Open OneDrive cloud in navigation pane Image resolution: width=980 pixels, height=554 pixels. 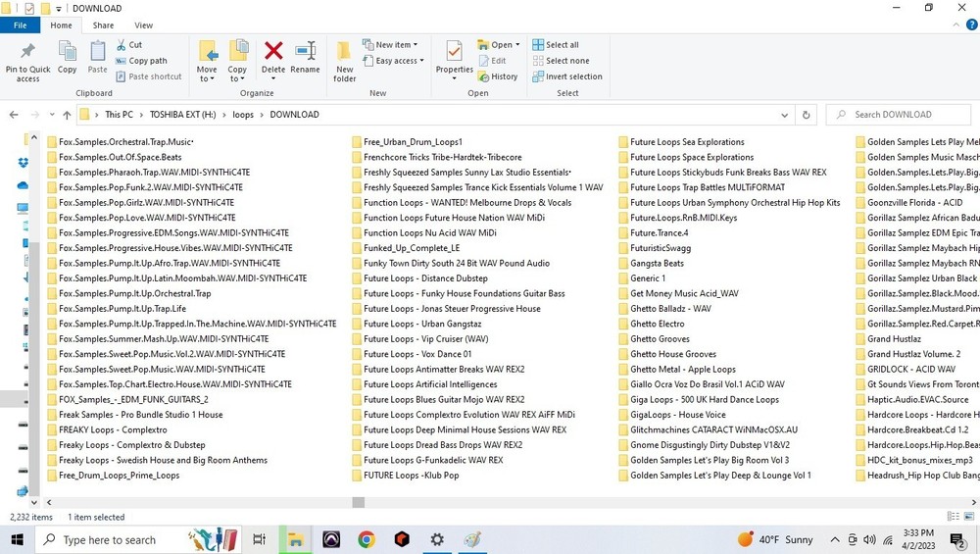tap(24, 185)
